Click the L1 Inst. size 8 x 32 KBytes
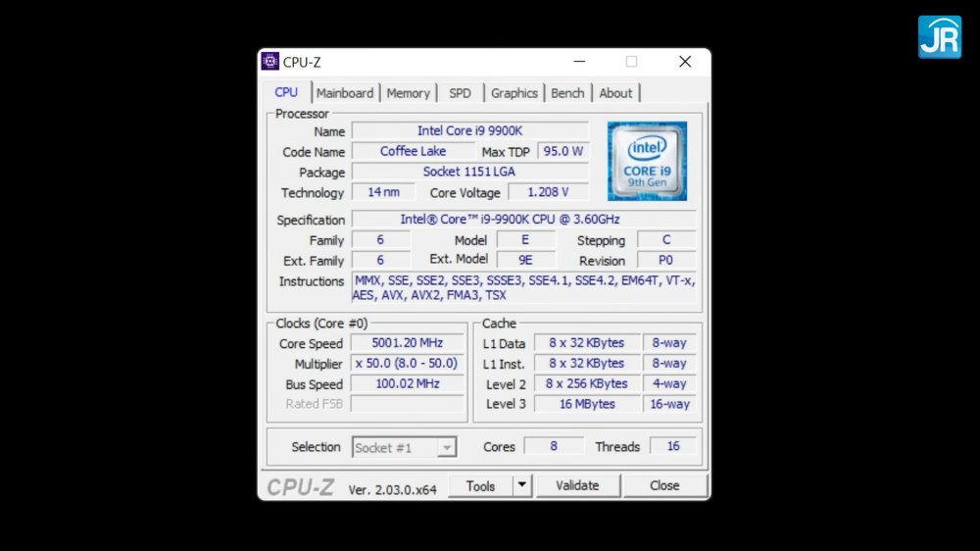The image size is (980, 551). (x=587, y=364)
